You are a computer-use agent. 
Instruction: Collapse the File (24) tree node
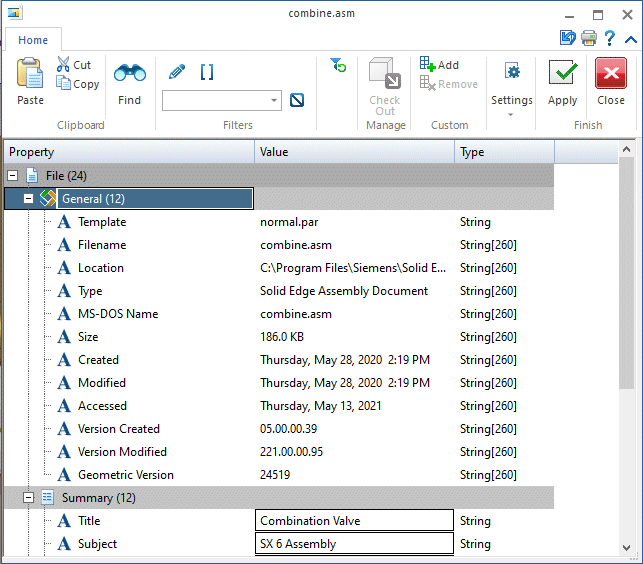point(13,176)
